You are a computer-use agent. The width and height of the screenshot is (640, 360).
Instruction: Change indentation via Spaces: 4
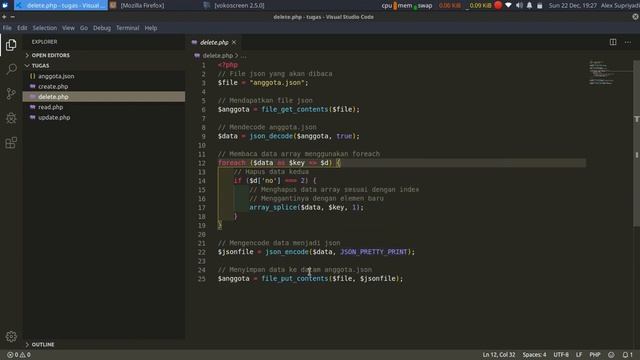[x=534, y=355]
